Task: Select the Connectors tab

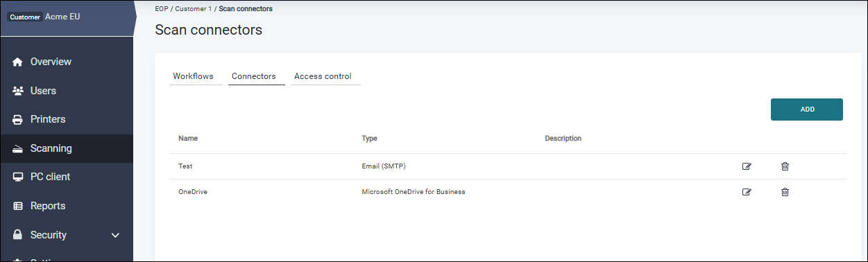Action: tap(254, 76)
